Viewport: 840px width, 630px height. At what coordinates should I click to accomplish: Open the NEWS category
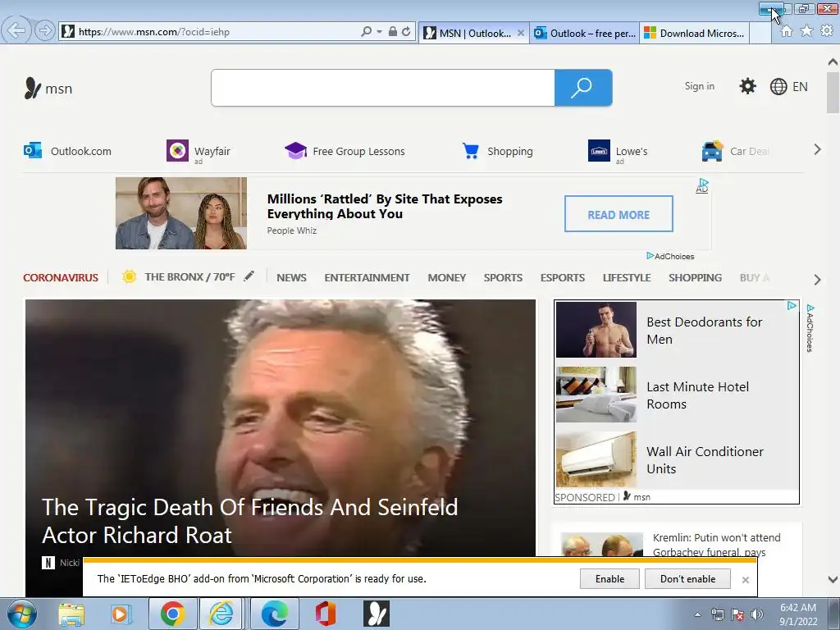[291, 277]
